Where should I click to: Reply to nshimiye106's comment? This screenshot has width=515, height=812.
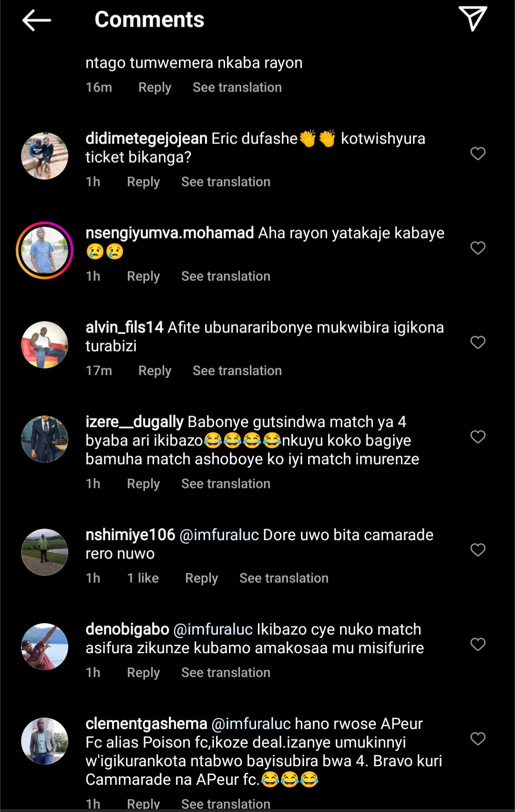(x=201, y=578)
